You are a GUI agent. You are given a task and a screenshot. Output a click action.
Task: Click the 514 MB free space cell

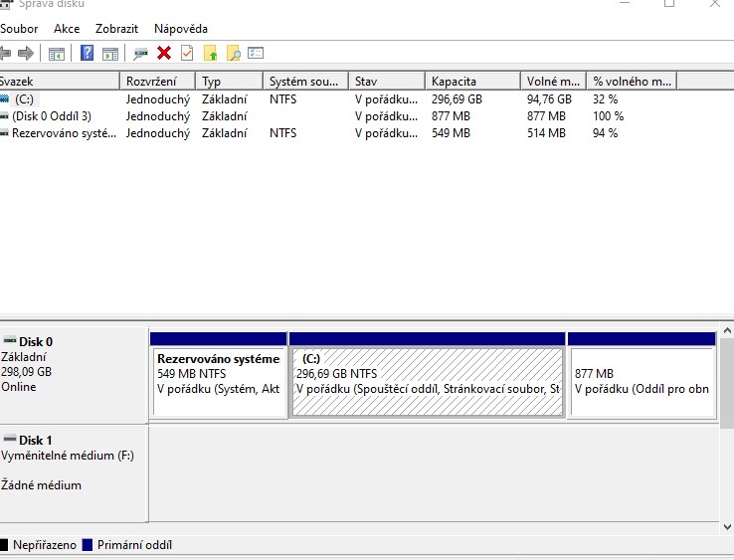(x=546, y=133)
